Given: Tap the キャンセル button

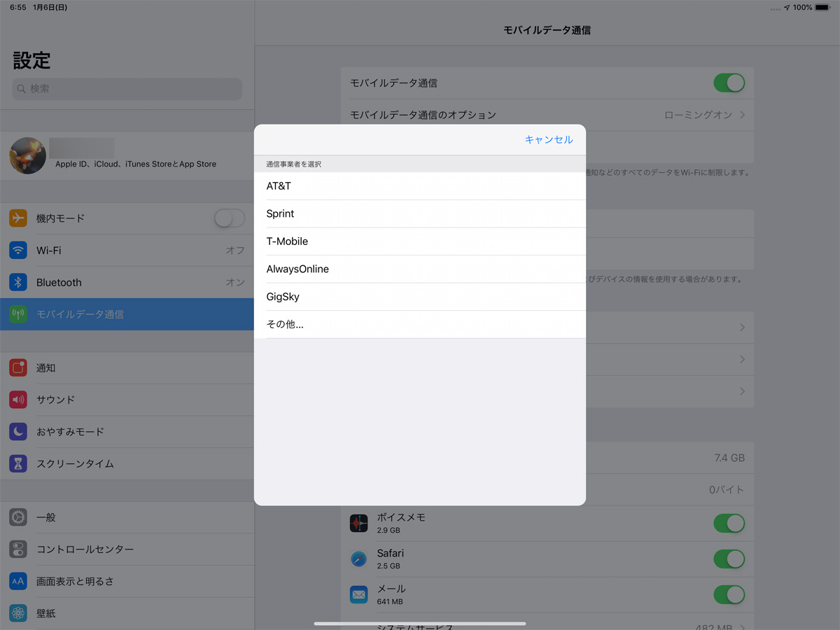Looking at the screenshot, I should click(x=549, y=139).
